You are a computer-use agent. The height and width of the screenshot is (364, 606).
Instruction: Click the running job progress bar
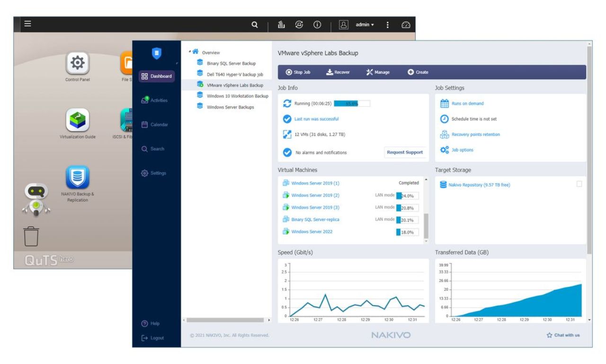tap(352, 104)
